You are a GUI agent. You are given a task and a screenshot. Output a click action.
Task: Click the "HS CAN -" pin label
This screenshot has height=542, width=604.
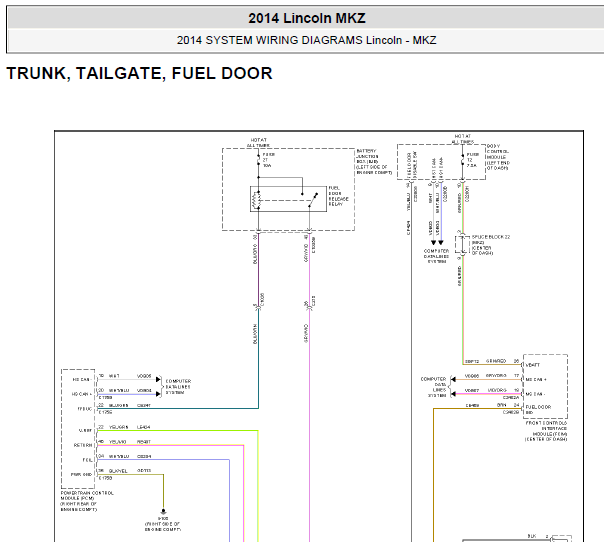click(x=81, y=379)
